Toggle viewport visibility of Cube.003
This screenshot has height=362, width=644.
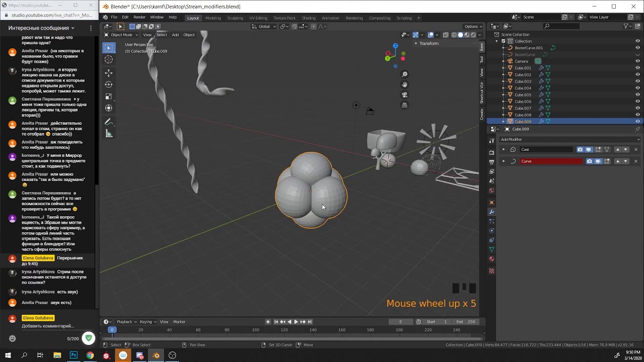click(x=638, y=81)
